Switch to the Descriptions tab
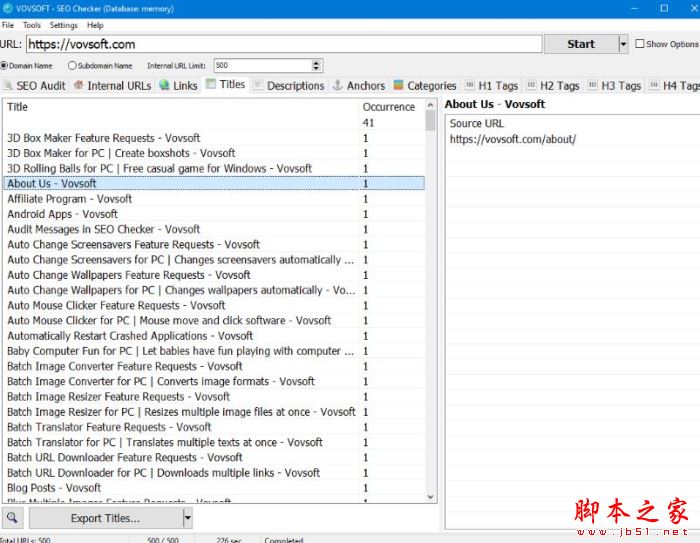This screenshot has width=700, height=543. tap(289, 85)
